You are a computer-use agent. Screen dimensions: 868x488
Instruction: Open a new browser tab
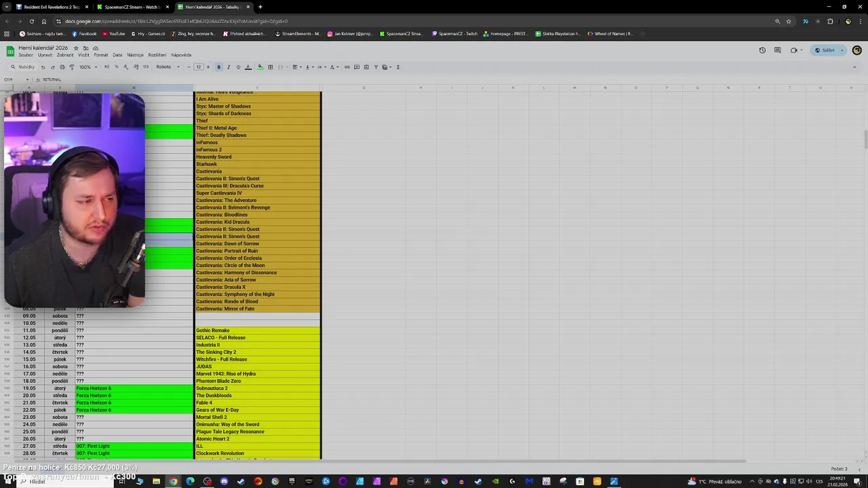260,7
